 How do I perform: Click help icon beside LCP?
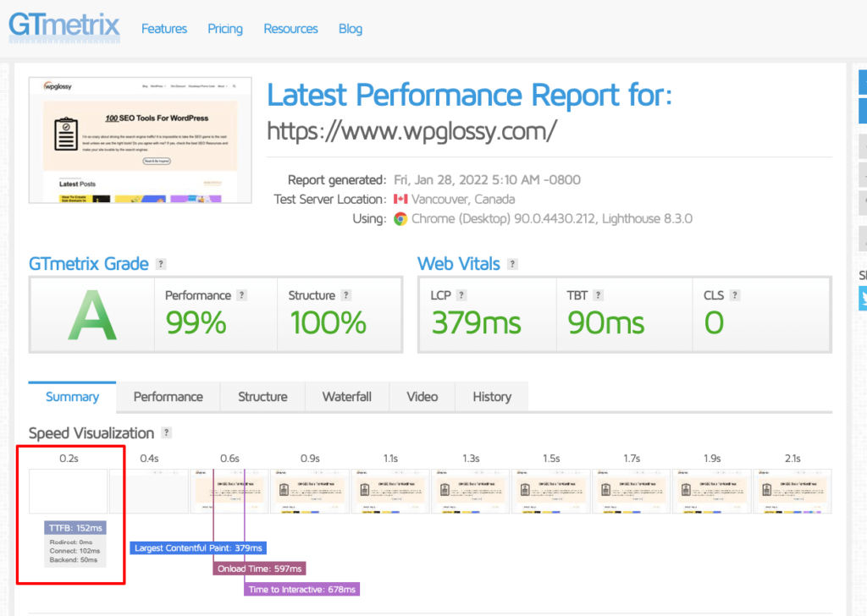461,295
